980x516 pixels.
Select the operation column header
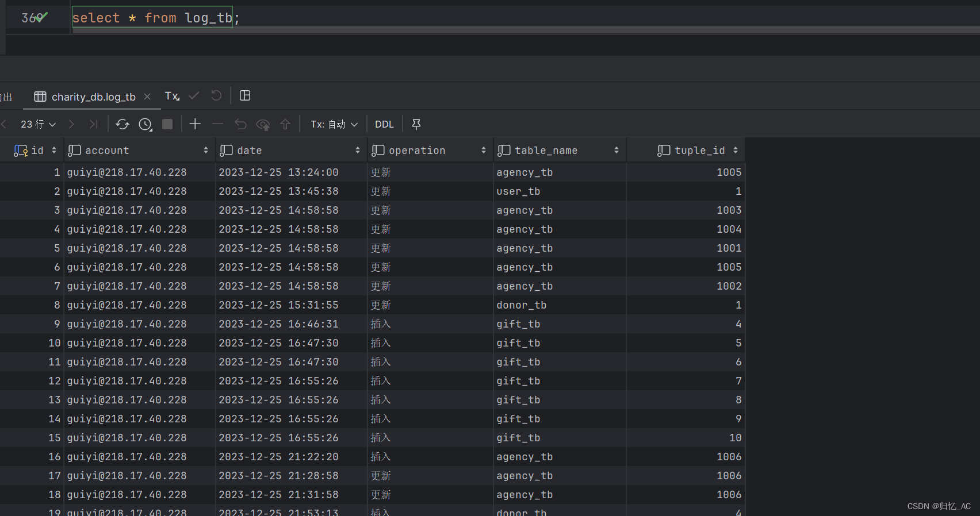430,150
